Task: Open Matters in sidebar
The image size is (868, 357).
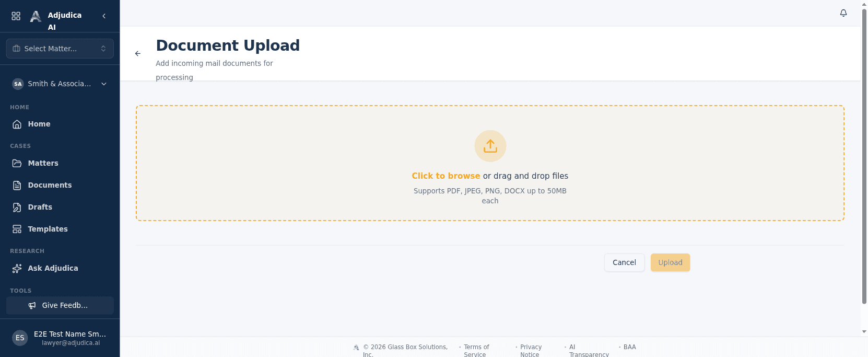Action: pyautogui.click(x=60, y=163)
